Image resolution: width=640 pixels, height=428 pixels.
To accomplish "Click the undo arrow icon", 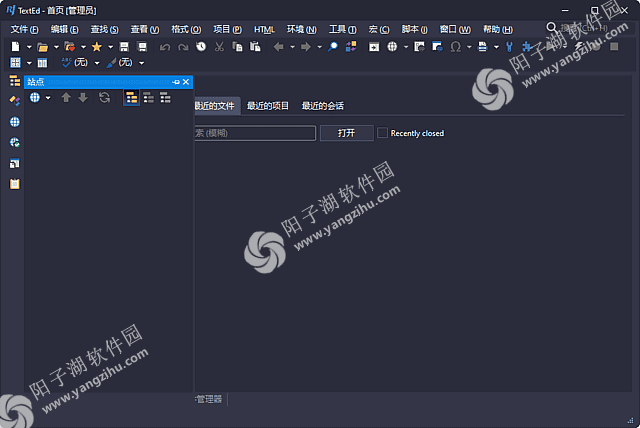I will tap(165, 47).
